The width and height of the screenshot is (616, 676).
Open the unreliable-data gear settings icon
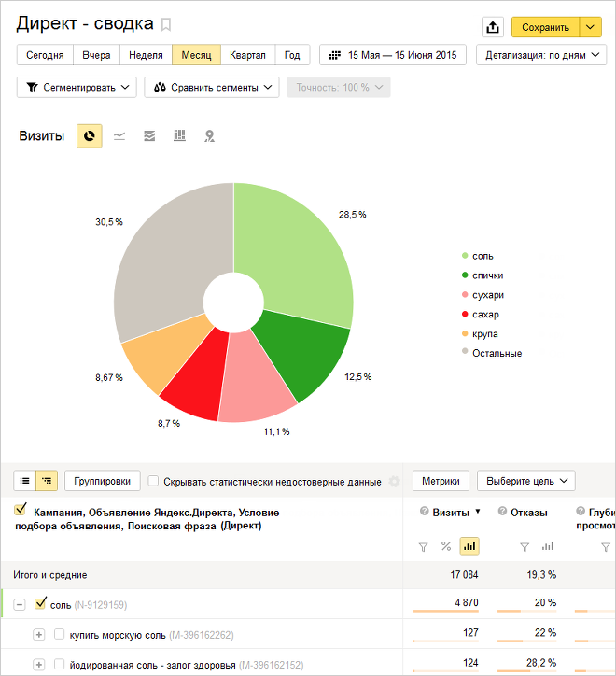[394, 481]
